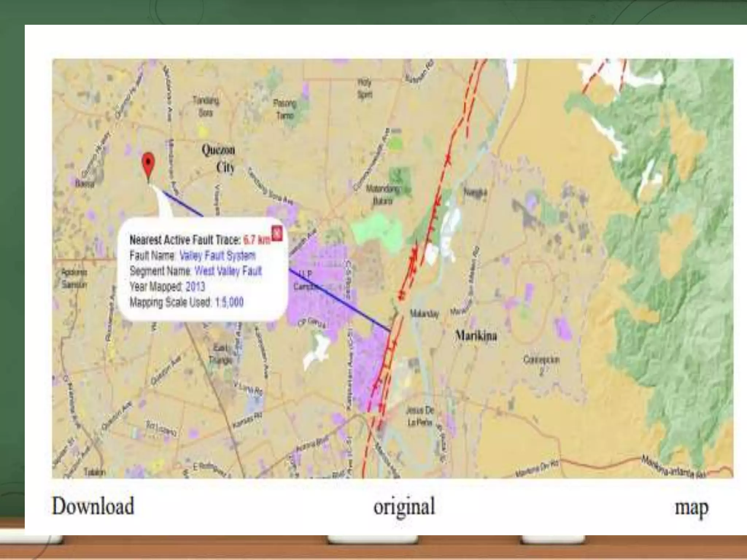Click the Valley Fault System link

[217, 256]
